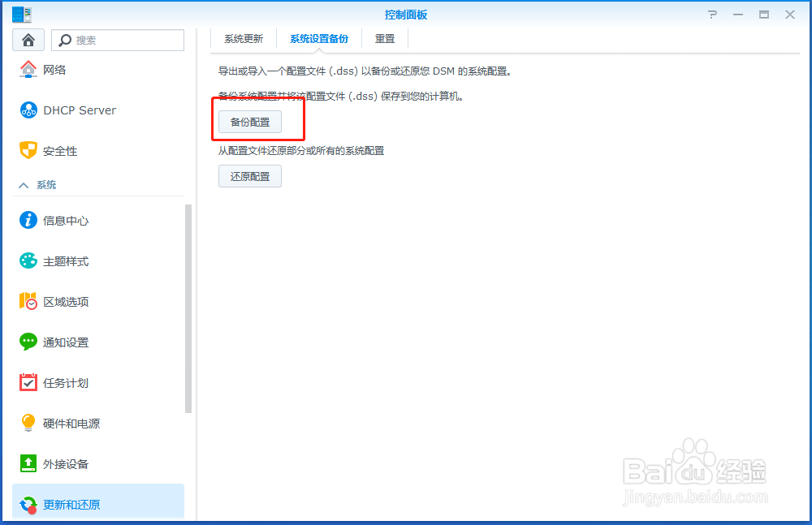Click the home icon above the sidebar
Screen dimensions: 812x525
point(28,39)
